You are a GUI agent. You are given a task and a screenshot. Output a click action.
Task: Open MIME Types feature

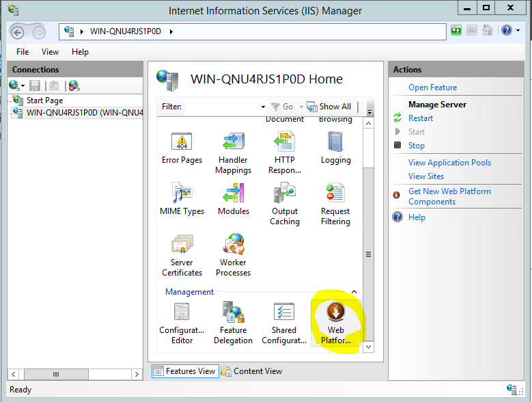182,200
